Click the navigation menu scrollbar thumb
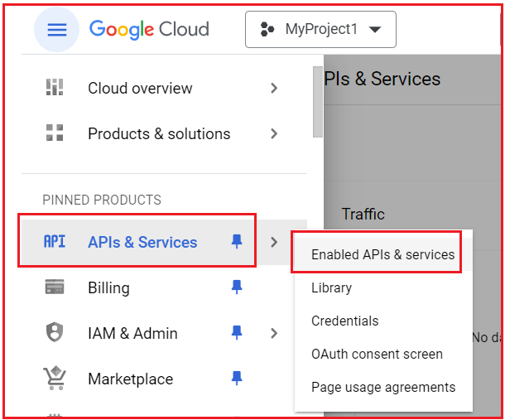This screenshot has height=420, width=505. pos(318,102)
